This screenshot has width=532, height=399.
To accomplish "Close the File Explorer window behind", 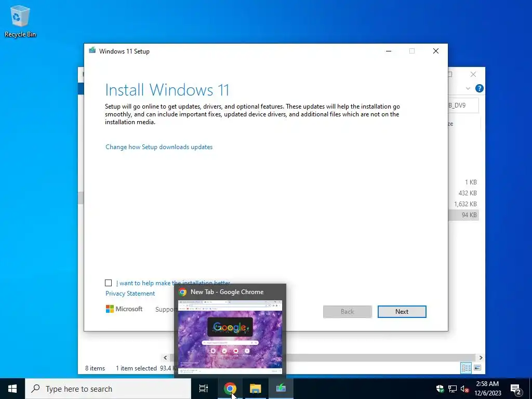I will [473, 74].
